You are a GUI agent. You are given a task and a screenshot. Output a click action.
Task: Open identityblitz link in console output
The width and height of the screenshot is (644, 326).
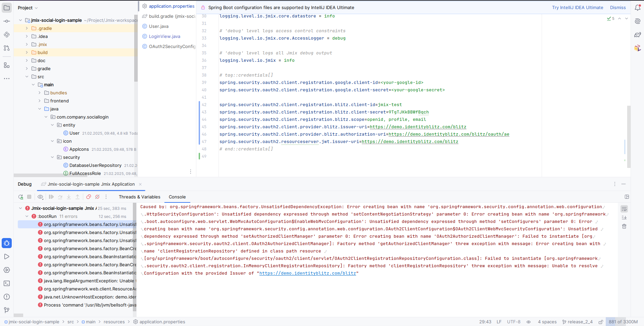coord(308,273)
